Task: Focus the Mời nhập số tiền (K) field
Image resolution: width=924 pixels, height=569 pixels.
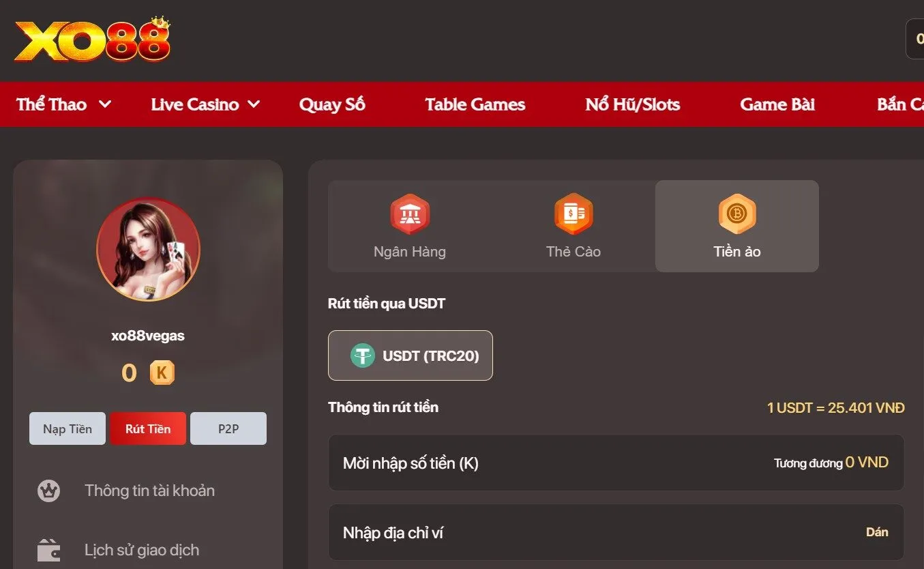Action: [x=616, y=463]
